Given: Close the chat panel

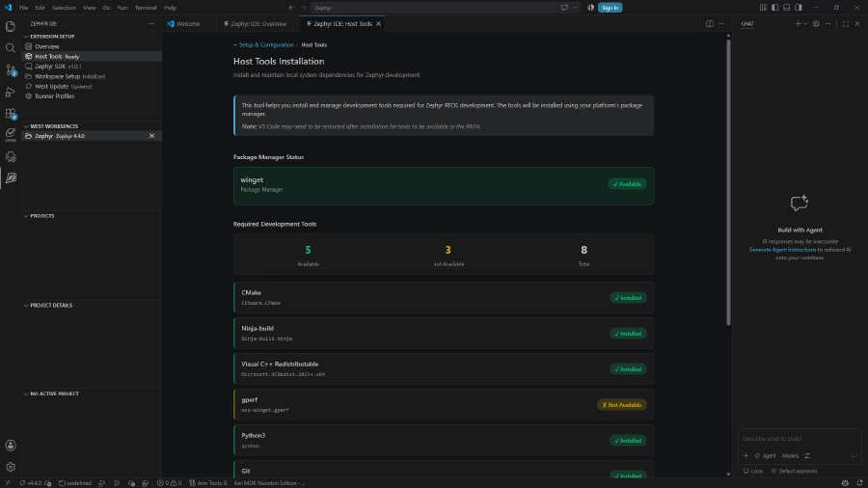Looking at the screenshot, I should 857,24.
